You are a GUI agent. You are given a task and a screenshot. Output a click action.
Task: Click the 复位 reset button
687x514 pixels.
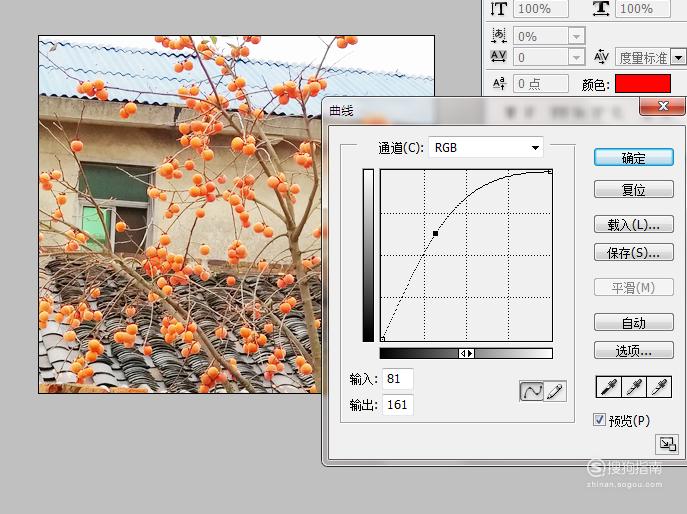(634, 189)
